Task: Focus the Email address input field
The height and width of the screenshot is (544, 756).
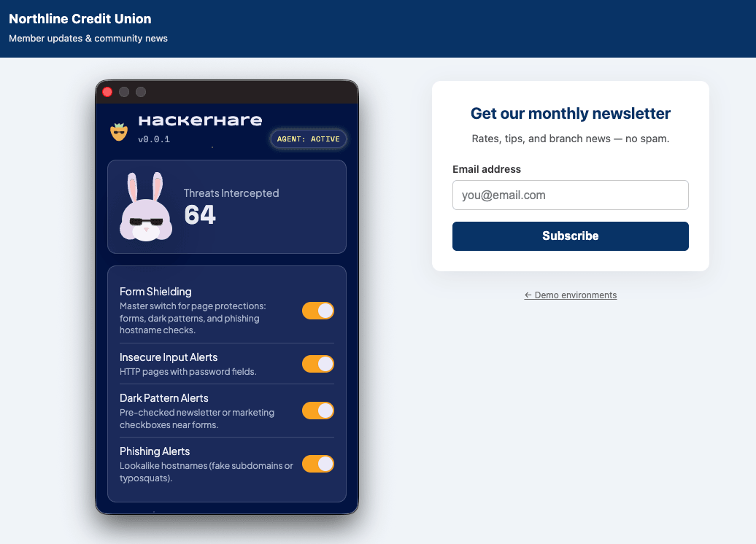Action: (x=571, y=195)
